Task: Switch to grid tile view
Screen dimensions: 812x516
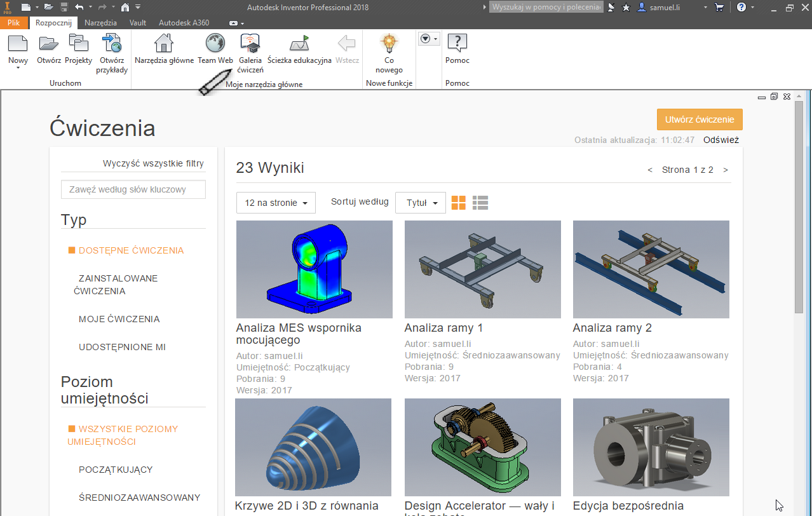Action: (x=459, y=203)
